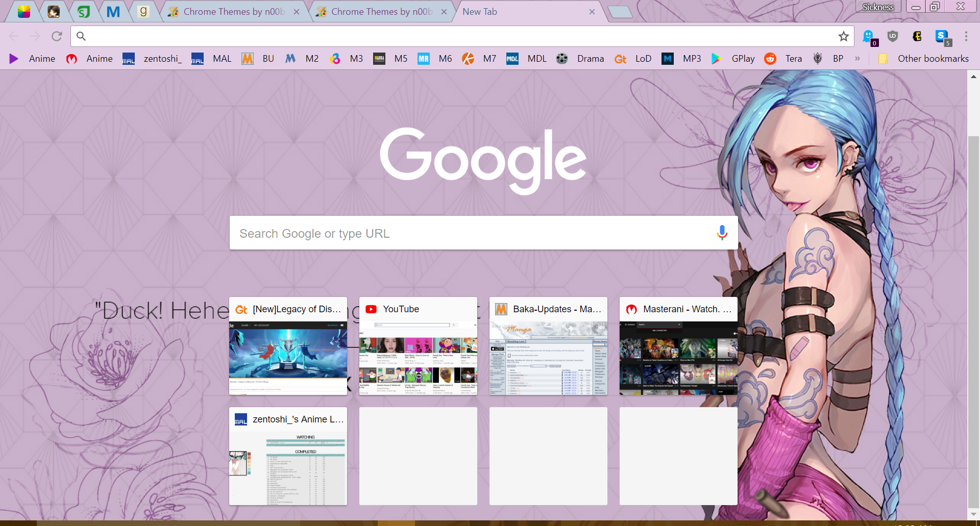Open the uBlock shield extension icon
Viewport: 980px width, 526px height.
[x=893, y=36]
